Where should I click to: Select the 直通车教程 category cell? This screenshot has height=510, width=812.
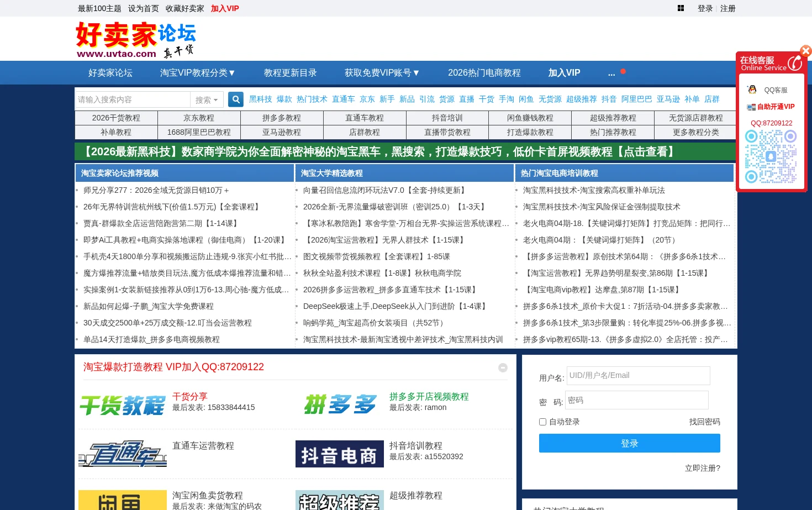point(365,118)
